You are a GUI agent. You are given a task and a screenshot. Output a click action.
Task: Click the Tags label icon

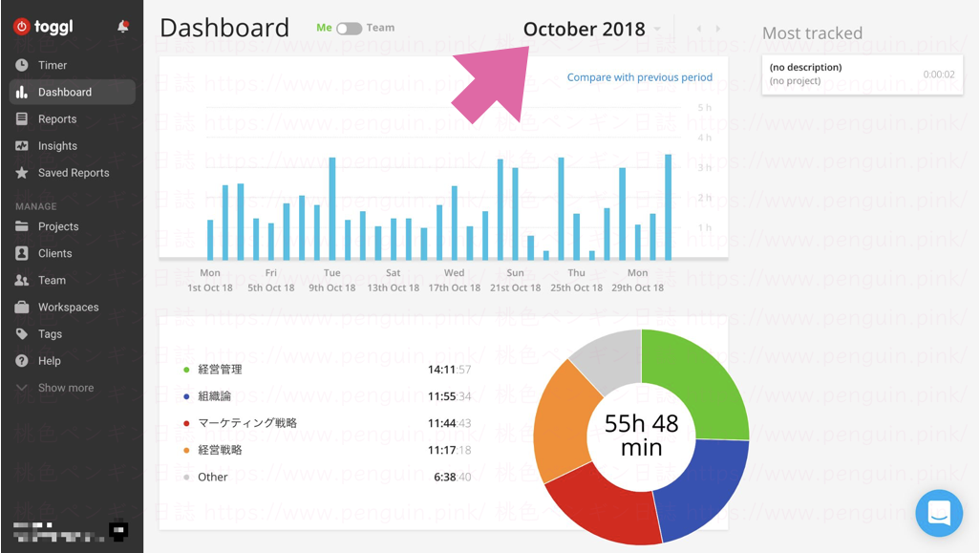coord(22,333)
